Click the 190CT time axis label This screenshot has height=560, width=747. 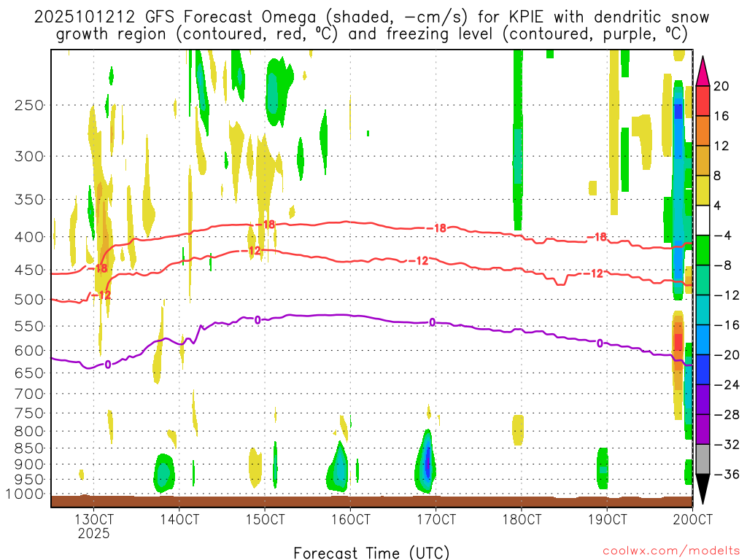[x=608, y=519]
